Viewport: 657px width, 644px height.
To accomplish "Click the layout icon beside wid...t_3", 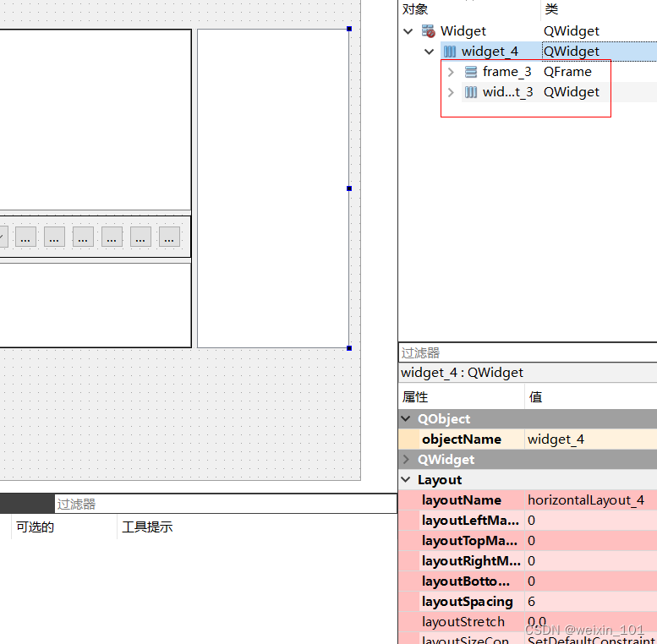I will (x=470, y=92).
